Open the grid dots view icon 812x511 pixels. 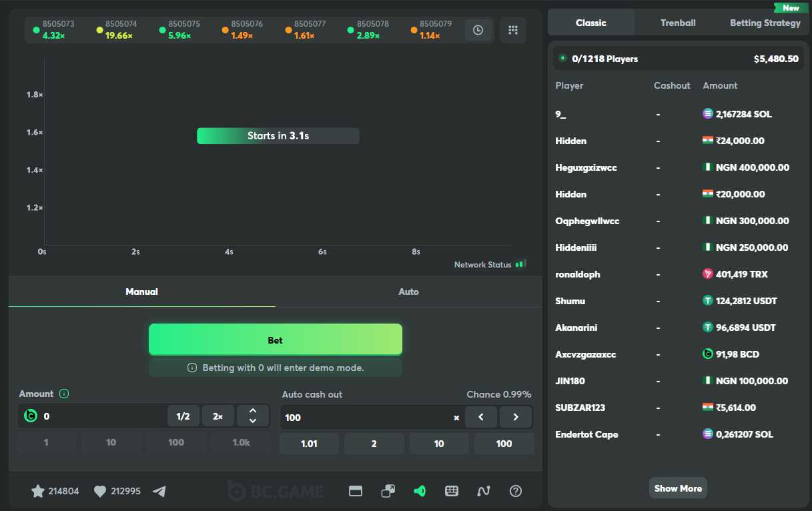pos(513,30)
